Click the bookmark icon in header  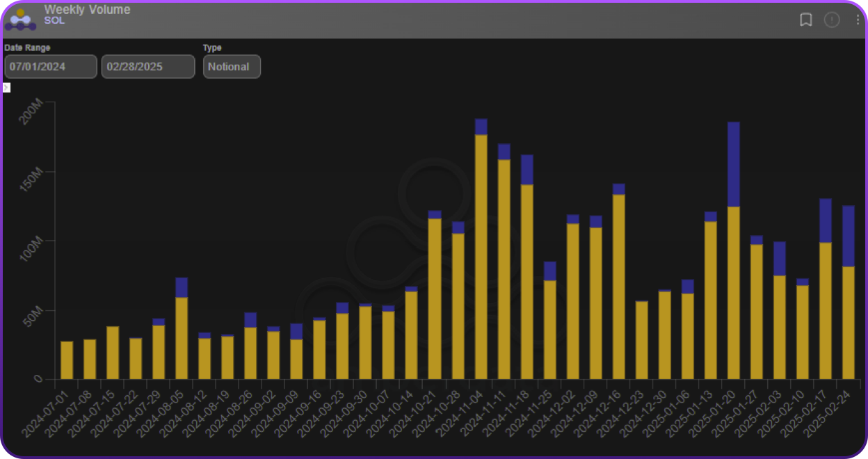click(x=805, y=19)
